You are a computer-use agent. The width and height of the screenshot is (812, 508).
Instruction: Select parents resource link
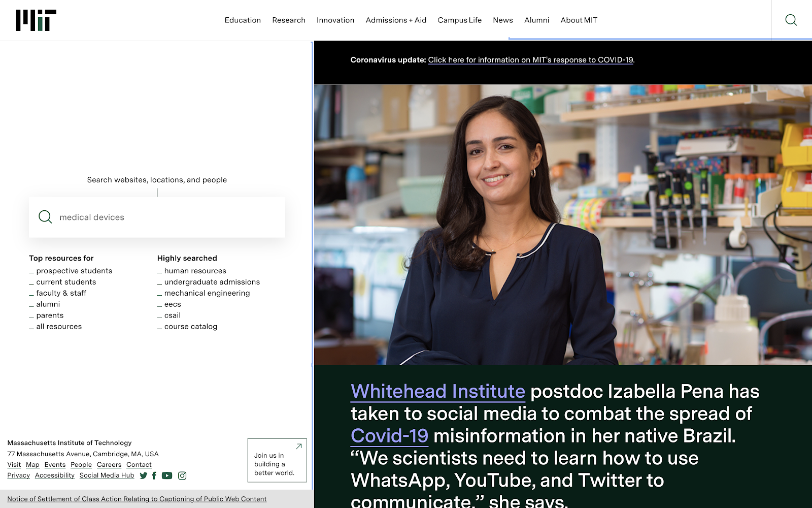[x=50, y=315]
